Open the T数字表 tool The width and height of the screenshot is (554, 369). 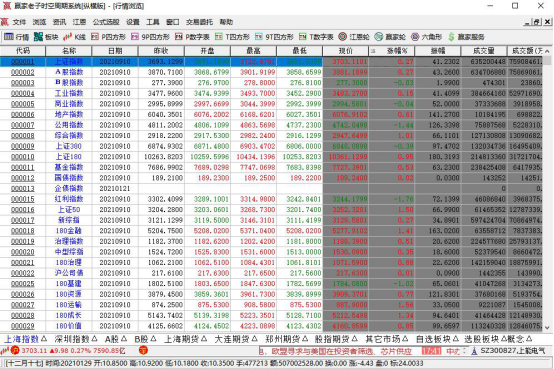(x=316, y=37)
